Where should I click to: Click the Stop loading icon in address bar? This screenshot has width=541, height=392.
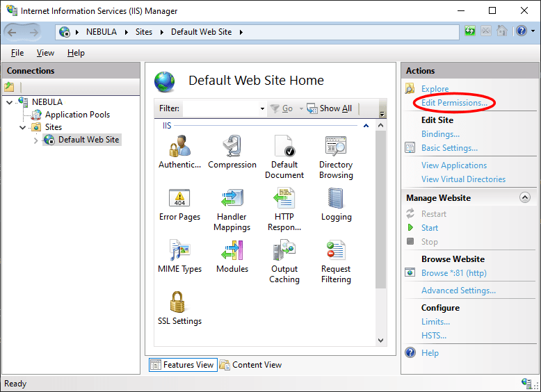coord(486,31)
